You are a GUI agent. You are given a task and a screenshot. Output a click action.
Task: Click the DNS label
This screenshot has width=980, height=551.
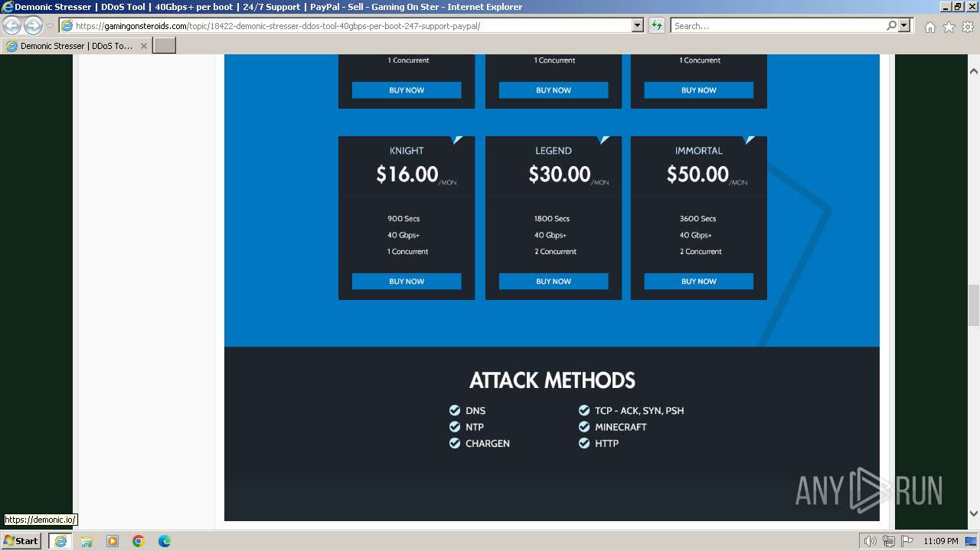(x=475, y=411)
